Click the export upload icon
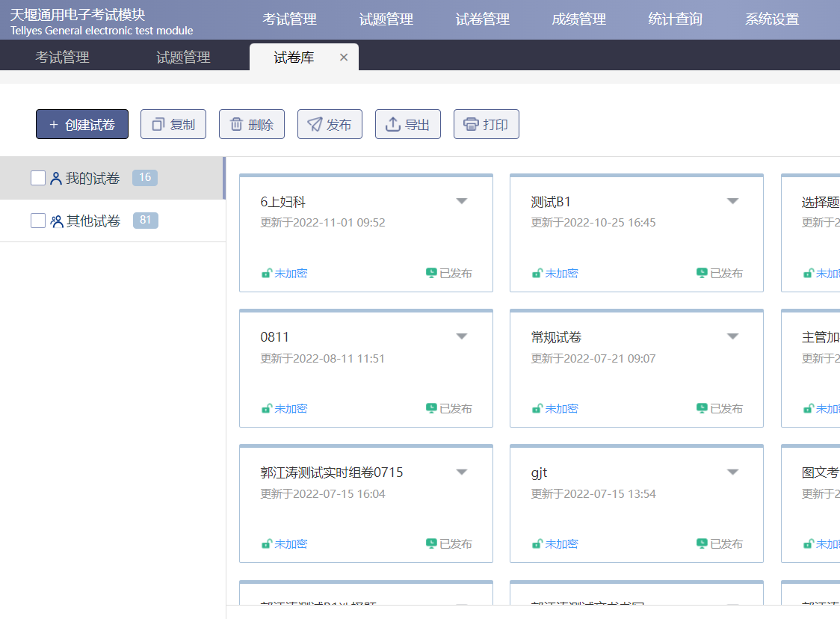The height and width of the screenshot is (619, 840). tap(393, 125)
